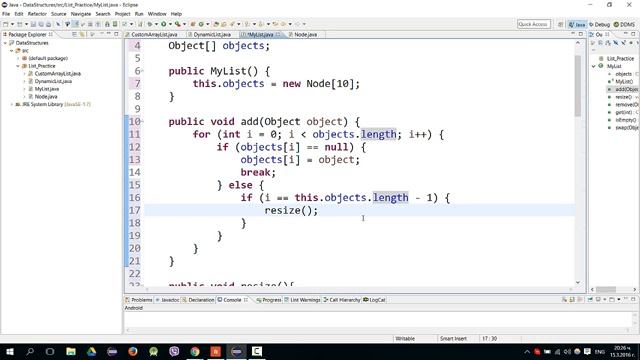Open the Navigate menu
The image size is (640, 360).
[x=81, y=14]
